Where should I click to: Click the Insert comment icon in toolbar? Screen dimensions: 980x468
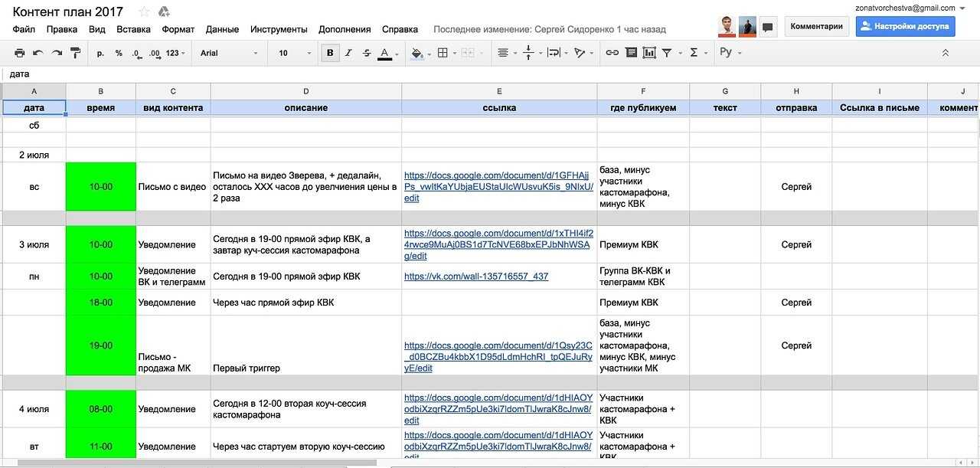(631, 53)
